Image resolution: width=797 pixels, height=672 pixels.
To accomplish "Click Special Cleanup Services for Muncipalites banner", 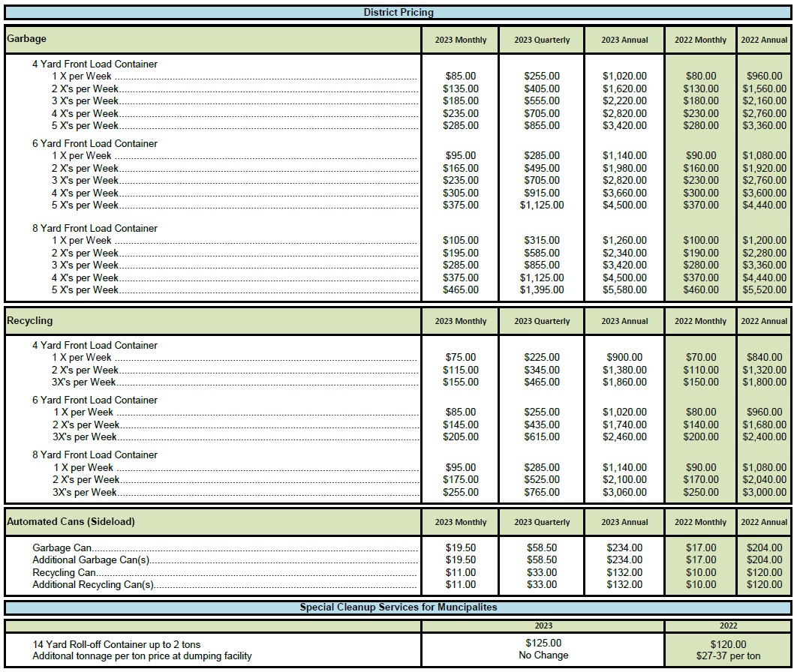I will click(398, 607).
